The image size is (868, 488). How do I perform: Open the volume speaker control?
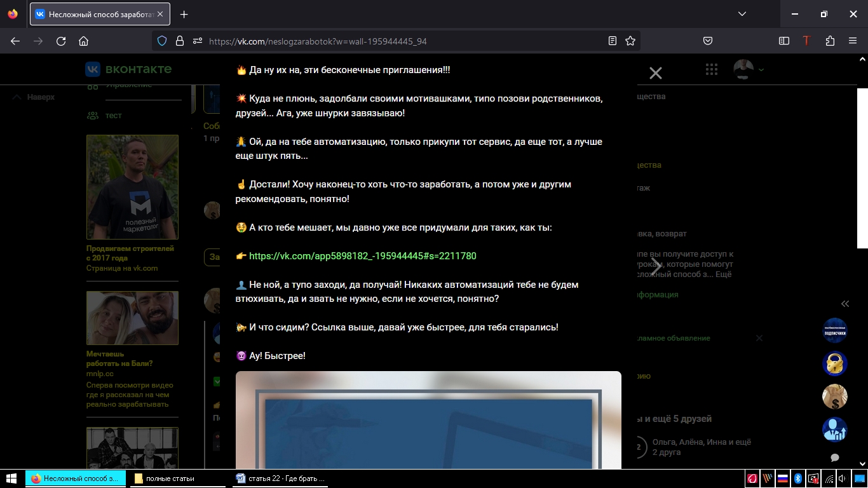(843, 478)
